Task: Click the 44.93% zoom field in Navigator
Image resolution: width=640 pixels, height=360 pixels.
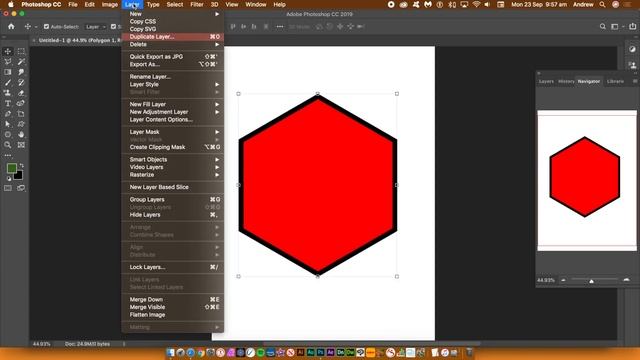Action: pos(546,280)
